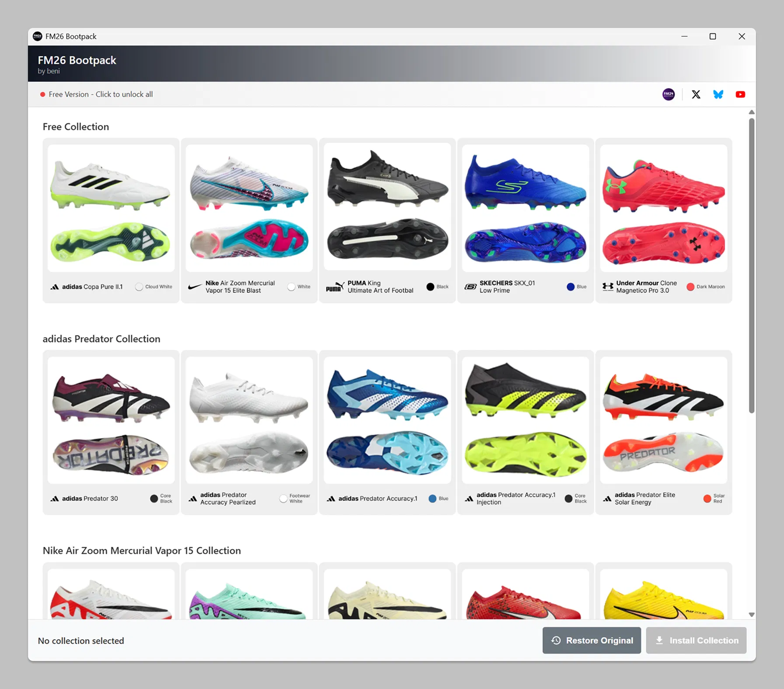Click the Solar Red color dot
The width and height of the screenshot is (784, 689).
pos(707,499)
